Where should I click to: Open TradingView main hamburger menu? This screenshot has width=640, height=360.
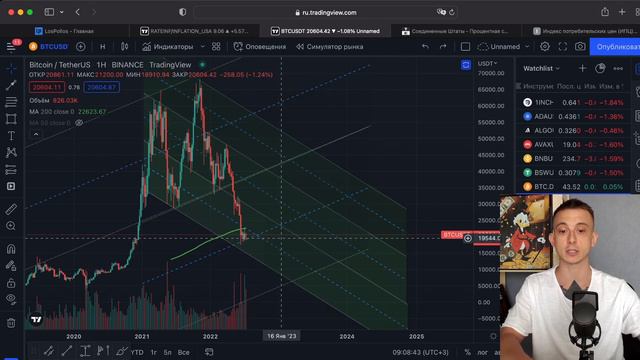point(11,47)
